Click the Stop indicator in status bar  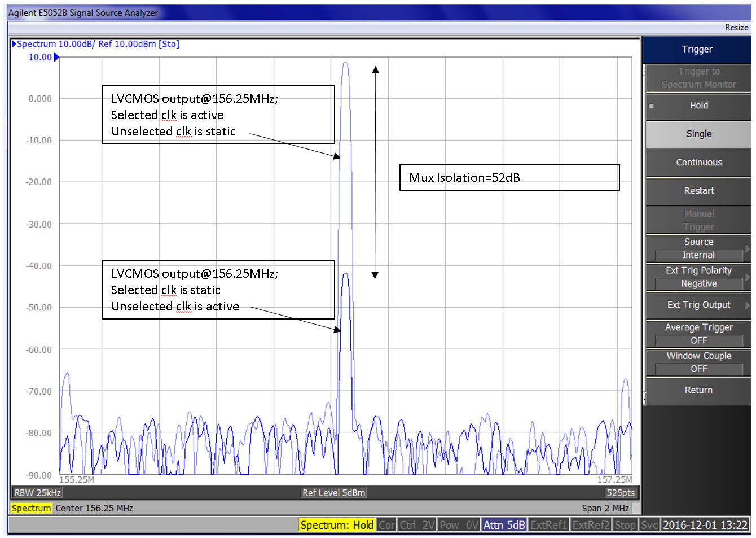(x=625, y=524)
